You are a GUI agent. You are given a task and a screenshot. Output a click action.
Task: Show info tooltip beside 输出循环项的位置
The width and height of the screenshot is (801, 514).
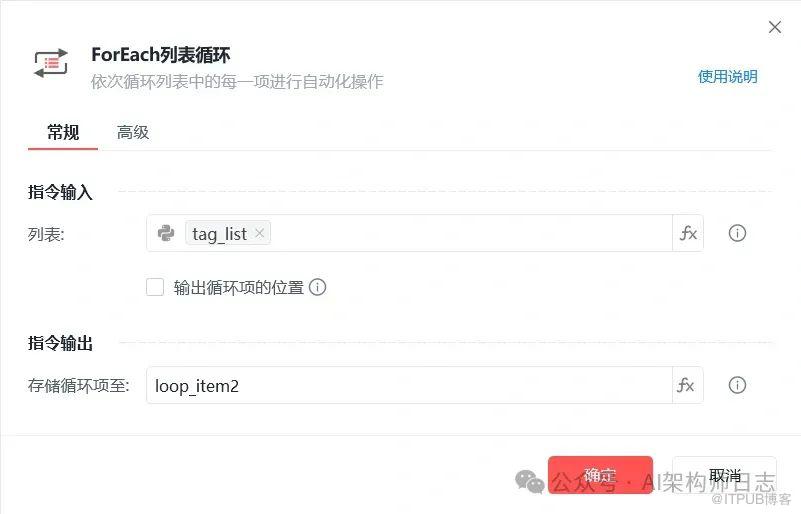317,287
